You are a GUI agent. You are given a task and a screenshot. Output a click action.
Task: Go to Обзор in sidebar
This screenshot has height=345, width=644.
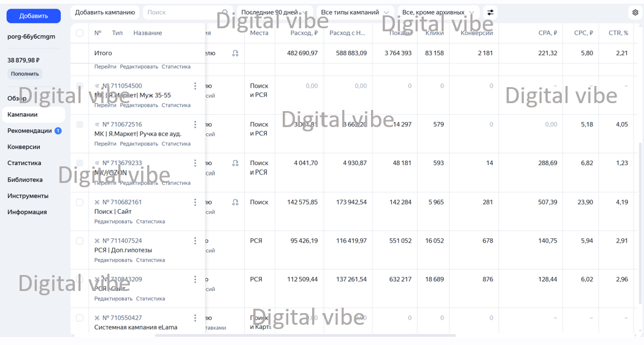(x=17, y=98)
